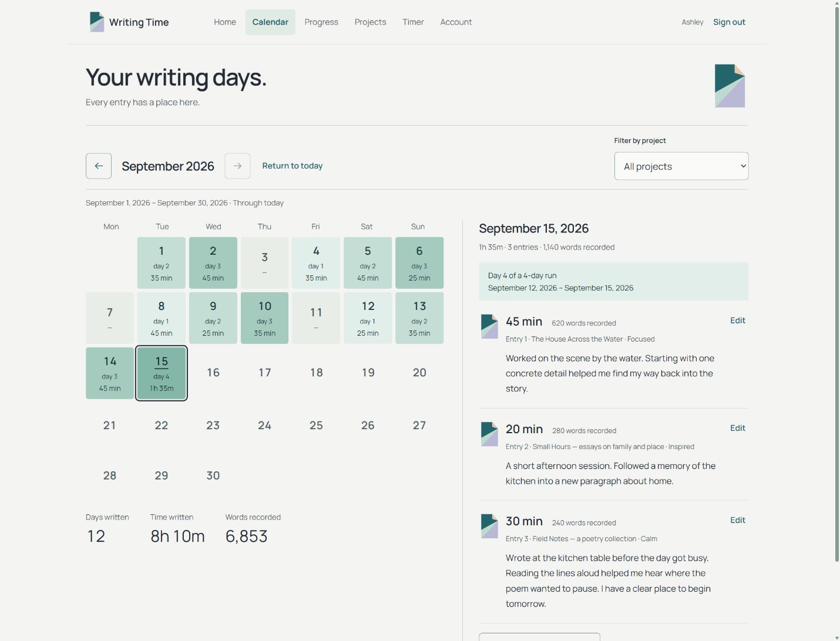Click the 8h 10m time written value
This screenshot has width=840, height=641.
(177, 536)
